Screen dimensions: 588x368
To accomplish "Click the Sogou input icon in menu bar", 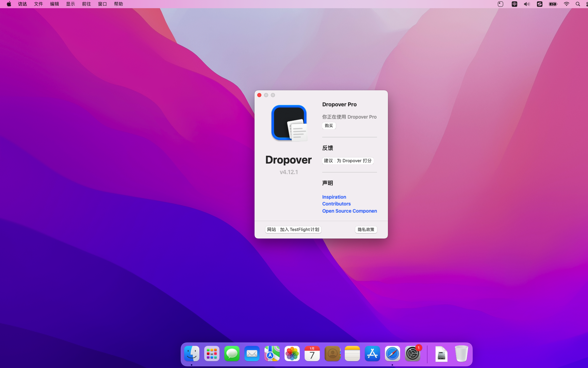I will click(540, 4).
